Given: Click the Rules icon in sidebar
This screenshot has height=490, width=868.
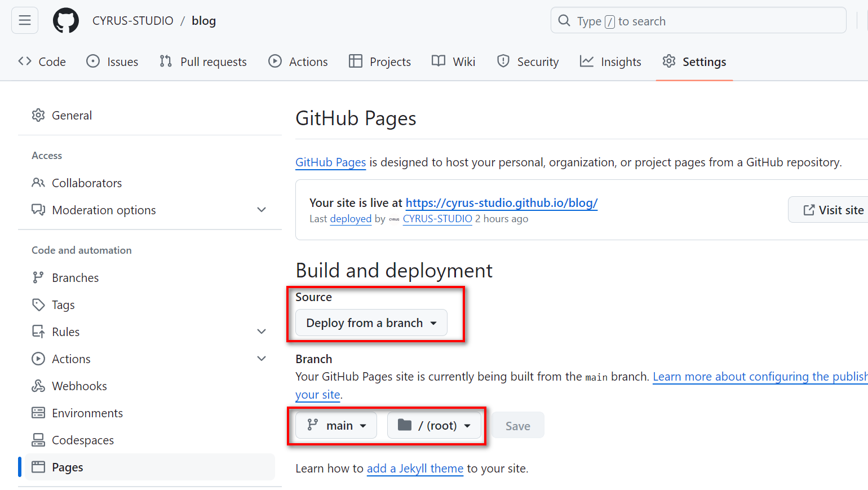Looking at the screenshot, I should pos(38,332).
